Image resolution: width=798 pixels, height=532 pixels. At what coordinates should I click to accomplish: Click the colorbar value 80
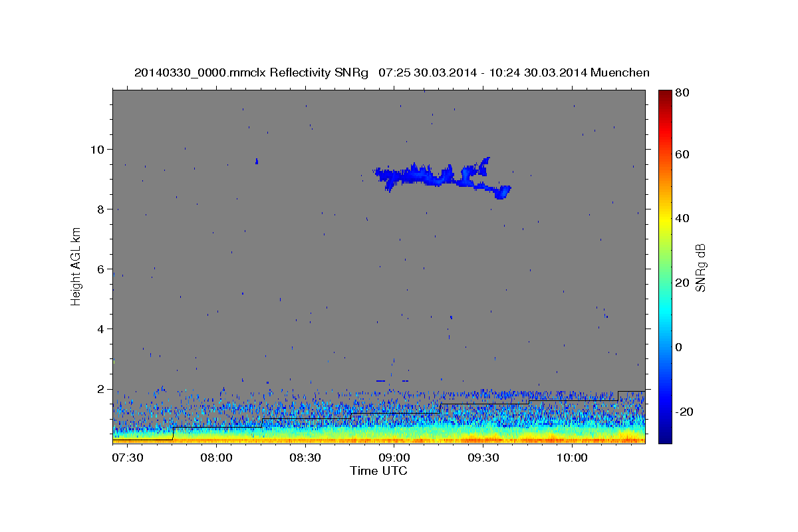point(683,93)
